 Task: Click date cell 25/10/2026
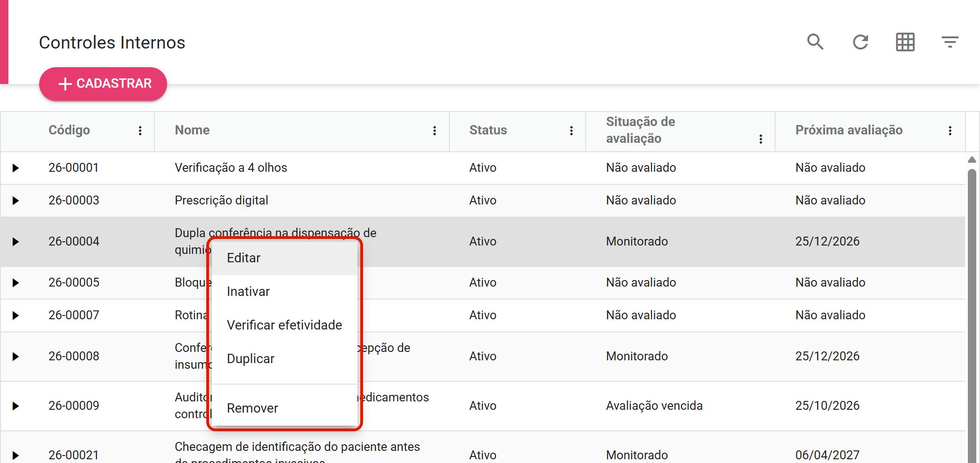(827, 406)
